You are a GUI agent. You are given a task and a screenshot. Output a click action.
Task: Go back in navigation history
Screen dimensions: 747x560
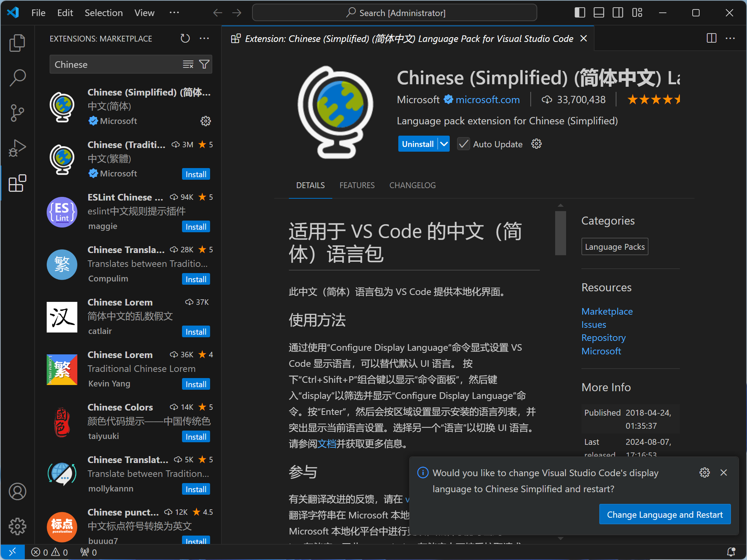(x=218, y=13)
